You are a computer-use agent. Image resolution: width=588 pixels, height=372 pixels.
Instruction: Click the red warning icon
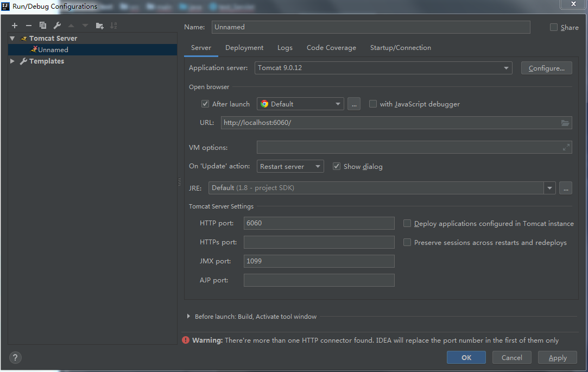tap(186, 340)
